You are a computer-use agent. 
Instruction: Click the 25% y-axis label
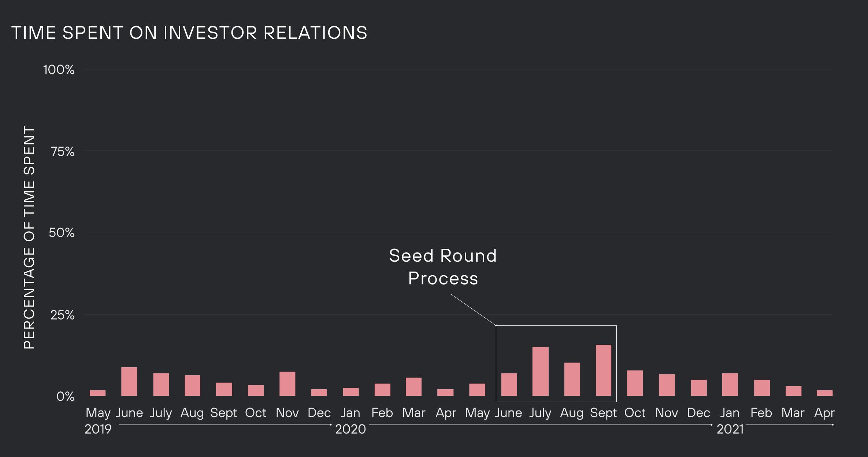click(x=62, y=315)
